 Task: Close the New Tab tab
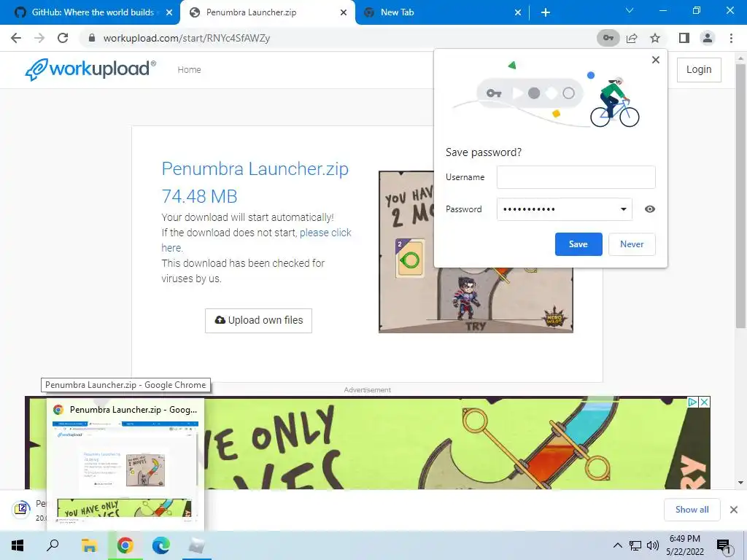tap(518, 12)
